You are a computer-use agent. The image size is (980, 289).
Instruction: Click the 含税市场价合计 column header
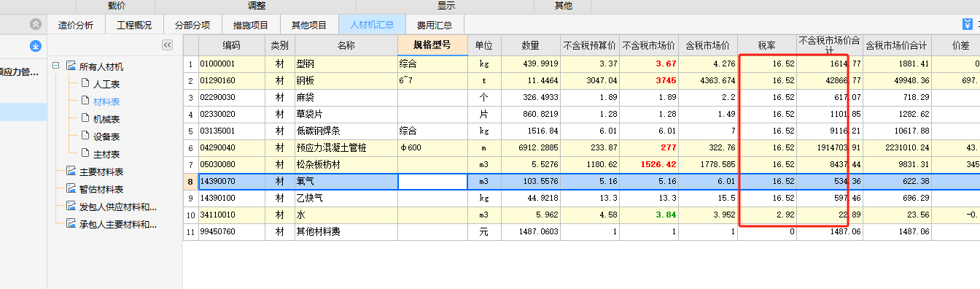click(x=896, y=45)
